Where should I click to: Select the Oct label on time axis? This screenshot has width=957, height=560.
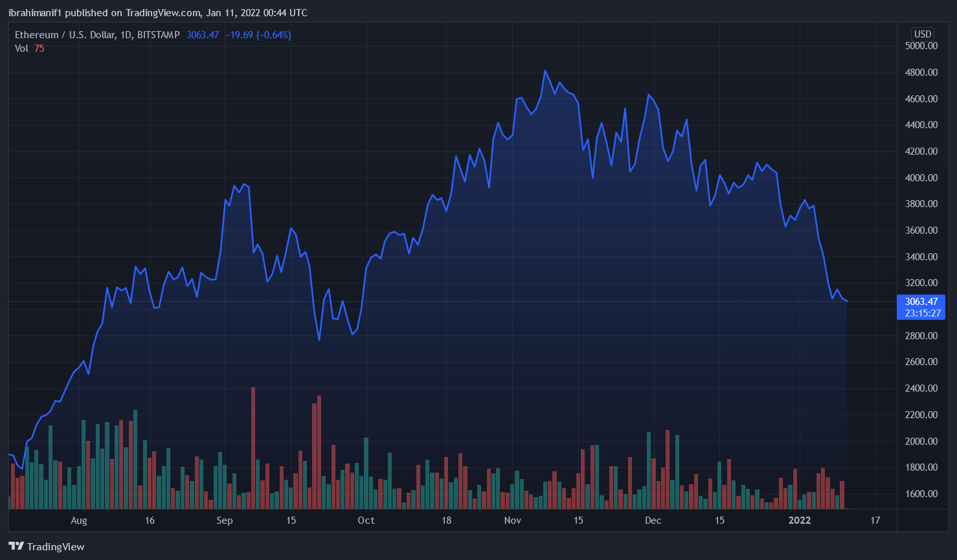click(x=366, y=521)
